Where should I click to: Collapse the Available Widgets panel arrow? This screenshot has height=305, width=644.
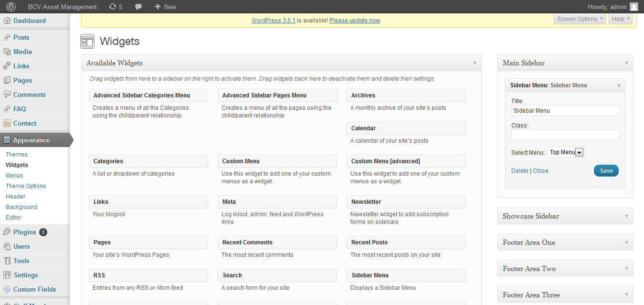pos(475,63)
